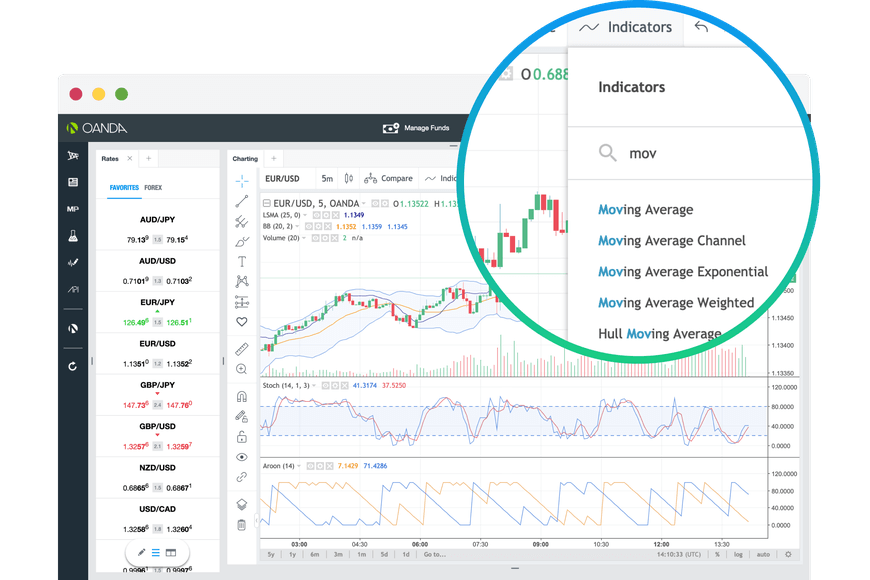This screenshot has width=870, height=580.
Task: Select the crosshair cursor tool
Action: click(x=242, y=180)
